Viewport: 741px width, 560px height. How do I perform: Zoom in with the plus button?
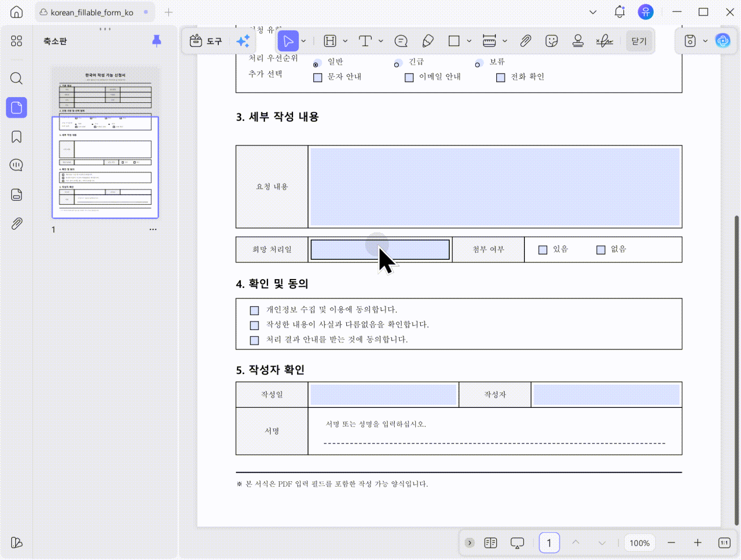pos(698,543)
